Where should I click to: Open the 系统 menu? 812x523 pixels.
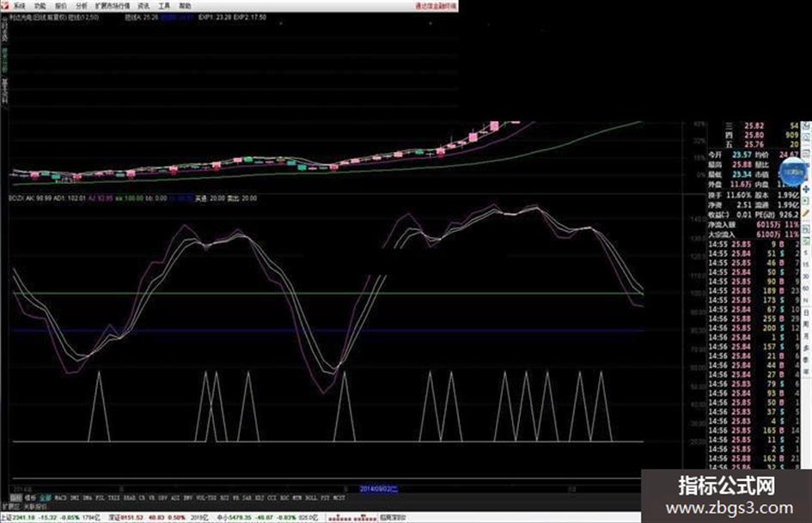[x=19, y=6]
